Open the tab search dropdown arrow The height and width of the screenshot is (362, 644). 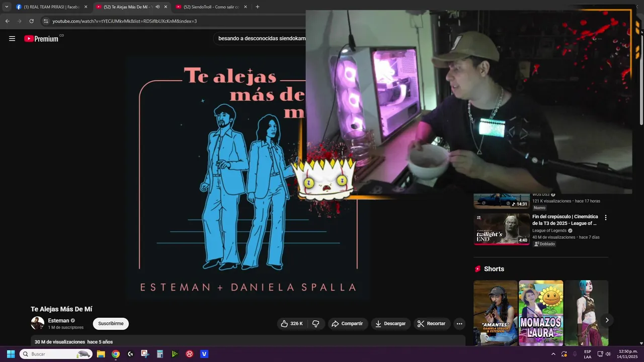pos(7,7)
